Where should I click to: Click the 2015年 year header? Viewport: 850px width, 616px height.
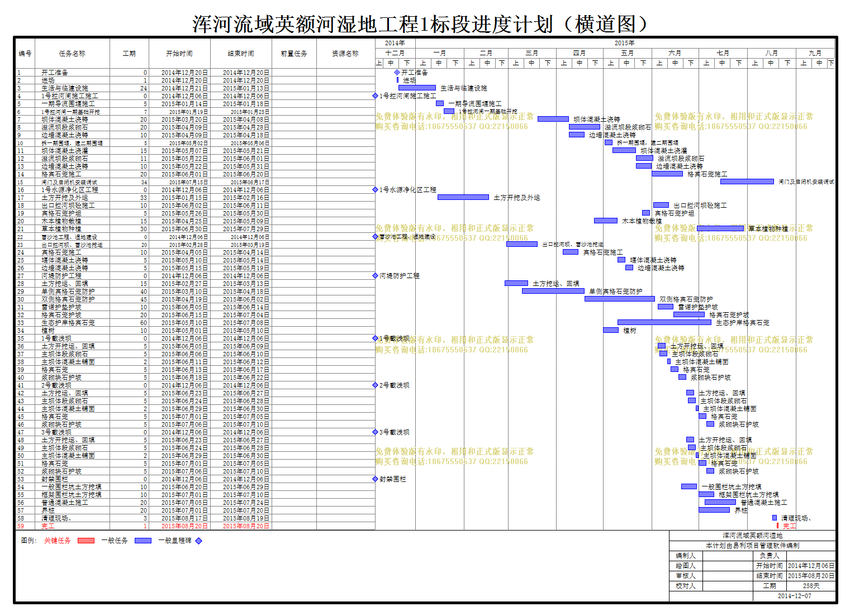(x=625, y=43)
